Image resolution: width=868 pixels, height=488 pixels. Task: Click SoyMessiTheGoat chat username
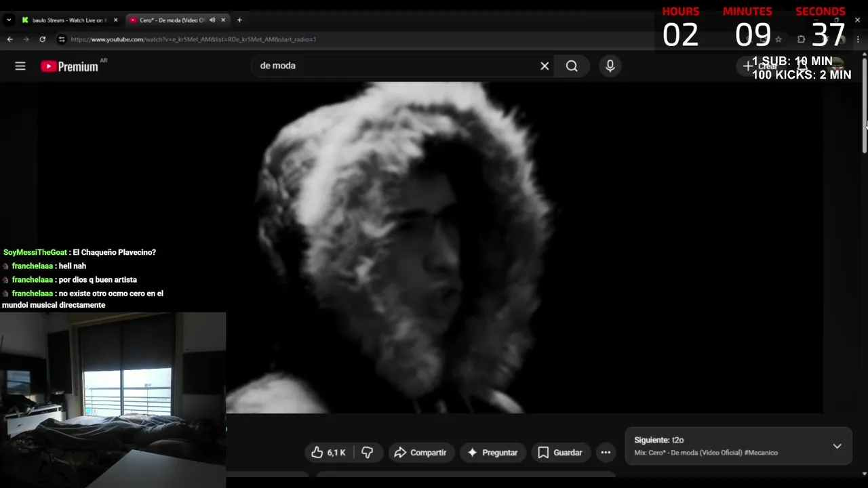click(35, 252)
